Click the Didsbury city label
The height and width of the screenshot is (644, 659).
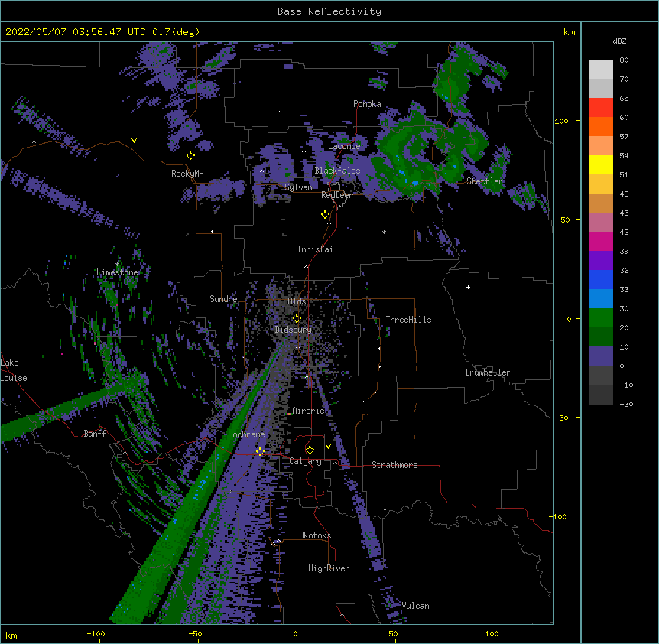pos(294,330)
